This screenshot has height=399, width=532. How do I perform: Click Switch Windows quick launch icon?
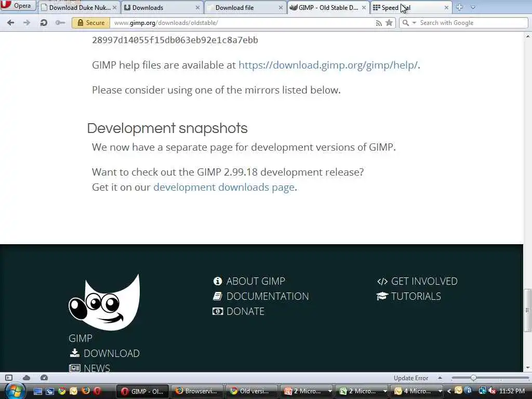pyautogui.click(x=50, y=391)
